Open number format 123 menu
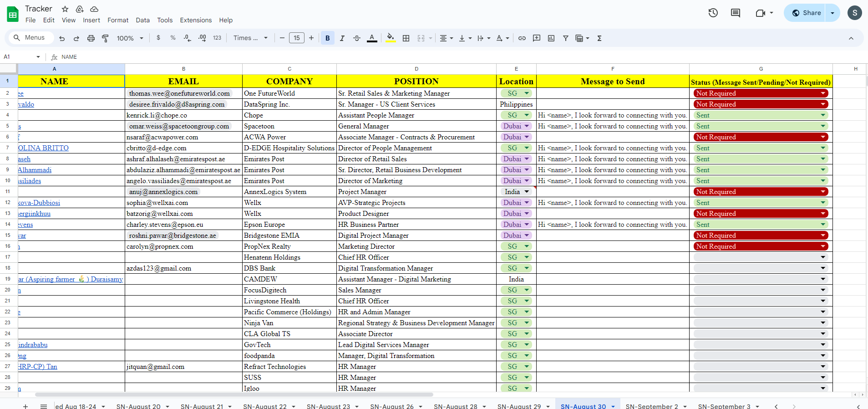Viewport: 868px width, 409px height. tap(217, 38)
